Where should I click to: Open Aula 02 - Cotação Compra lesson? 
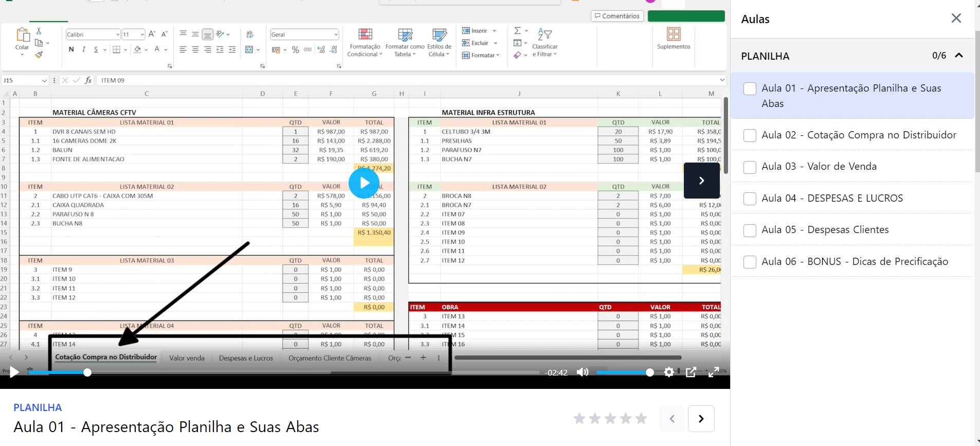[x=859, y=135]
